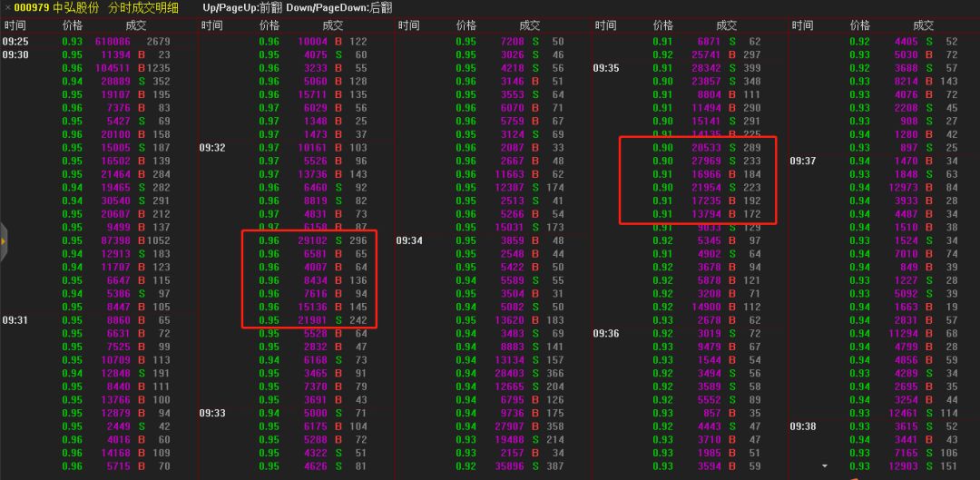980x480 pixels.
Task: Select the 09:35 timestamp
Action: pyautogui.click(x=605, y=68)
